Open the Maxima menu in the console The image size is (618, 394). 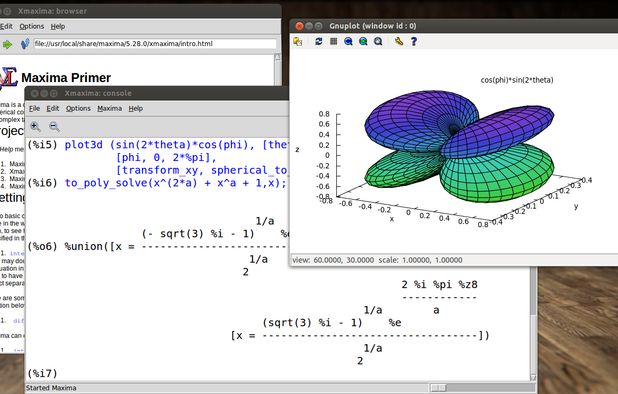[x=110, y=108]
